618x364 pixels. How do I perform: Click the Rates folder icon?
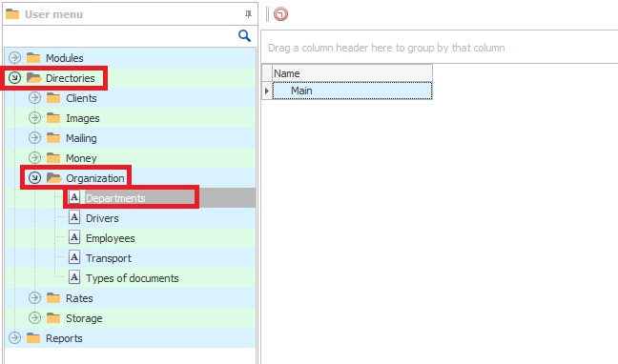53,298
